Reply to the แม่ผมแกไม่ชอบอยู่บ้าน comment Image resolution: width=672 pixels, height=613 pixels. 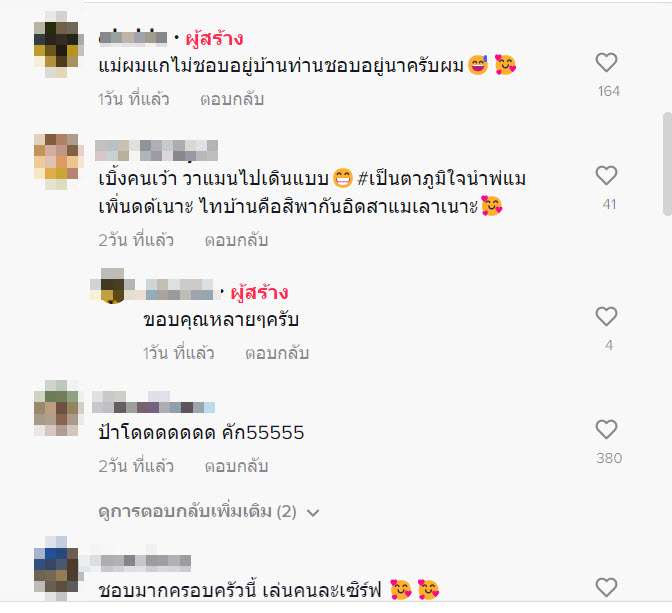click(x=232, y=99)
